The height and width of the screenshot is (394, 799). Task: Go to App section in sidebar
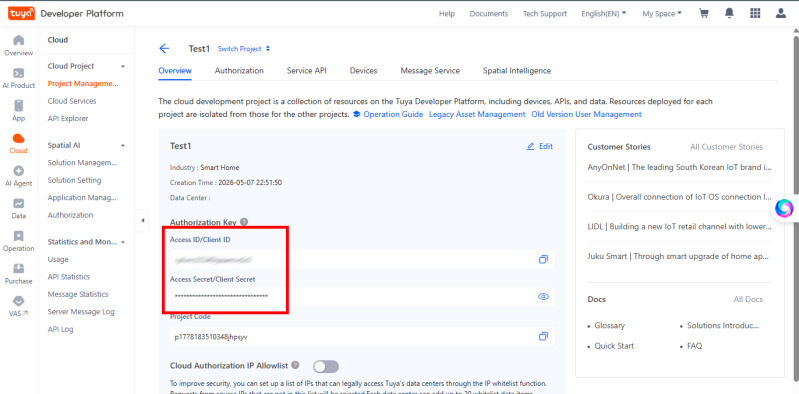click(x=18, y=111)
